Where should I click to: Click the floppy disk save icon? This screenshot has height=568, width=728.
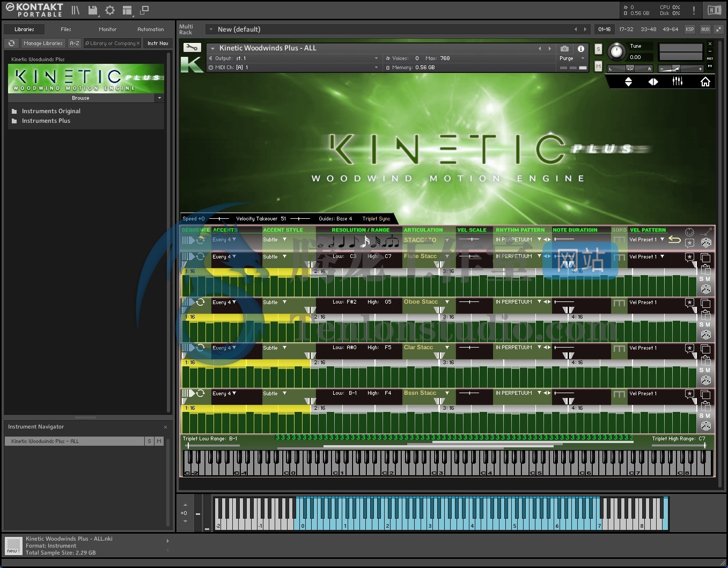92,10
